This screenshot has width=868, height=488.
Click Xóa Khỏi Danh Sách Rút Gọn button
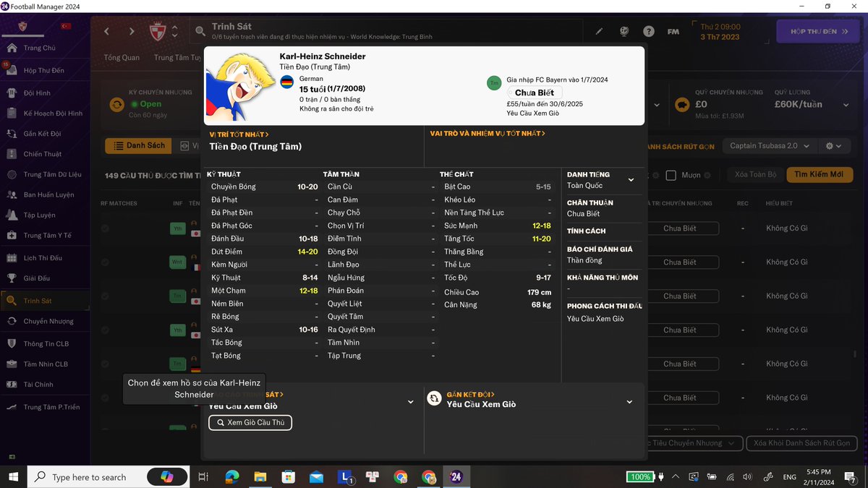pos(801,443)
